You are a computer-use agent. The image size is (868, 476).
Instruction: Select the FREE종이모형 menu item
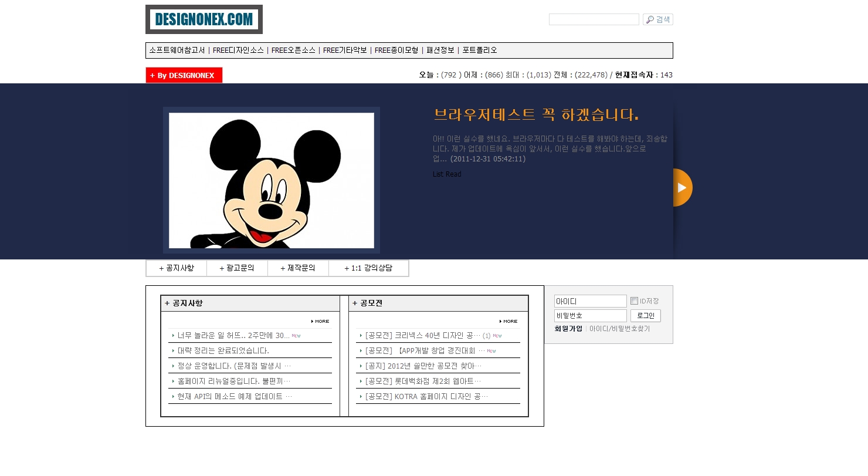point(396,50)
